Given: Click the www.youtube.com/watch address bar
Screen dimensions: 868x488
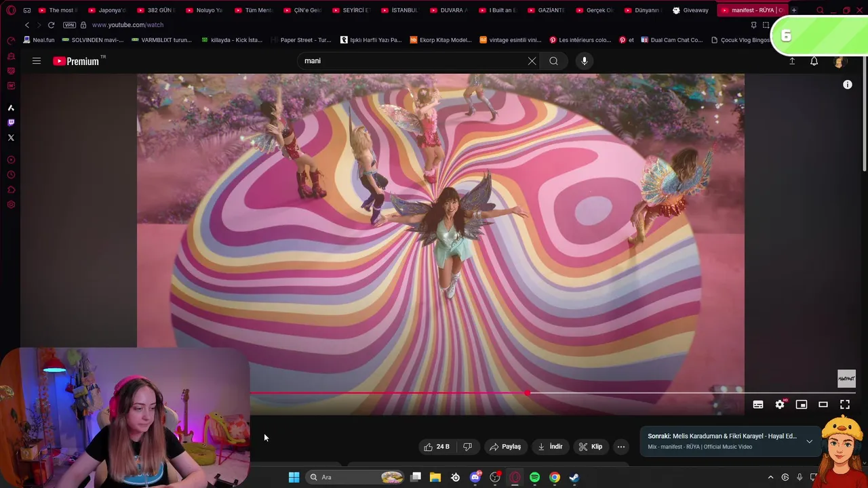Looking at the screenshot, I should coord(127,25).
